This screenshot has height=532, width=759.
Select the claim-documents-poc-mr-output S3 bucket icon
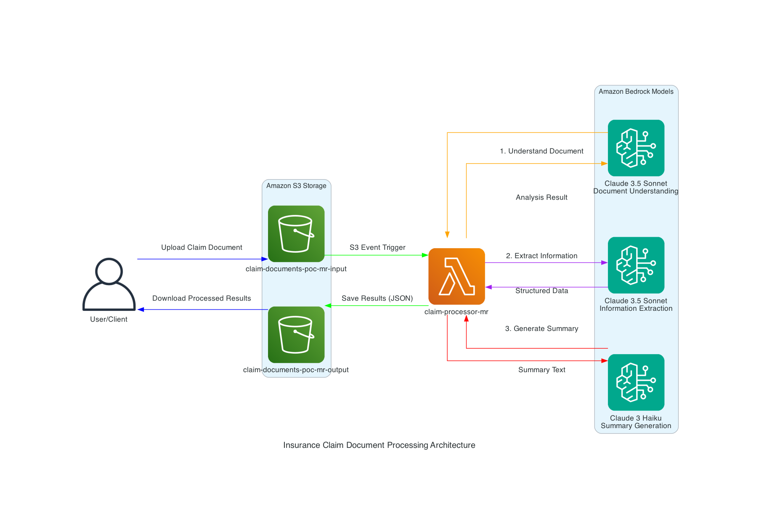(296, 335)
